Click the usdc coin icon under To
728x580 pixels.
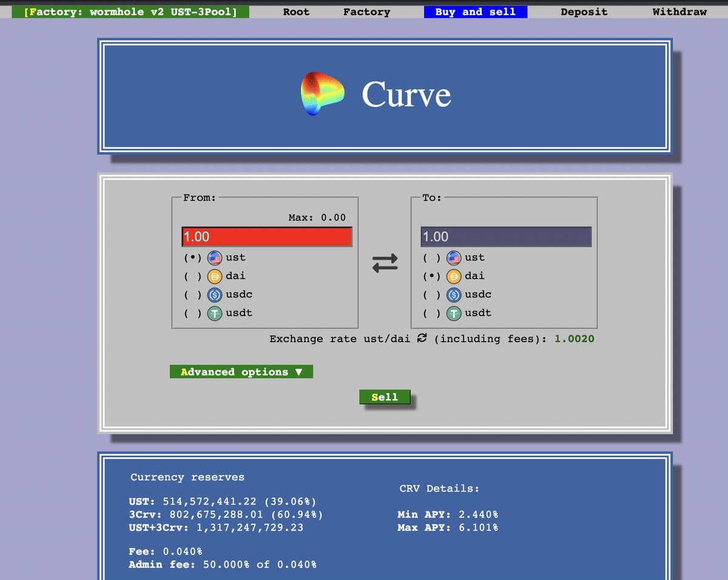point(454,295)
